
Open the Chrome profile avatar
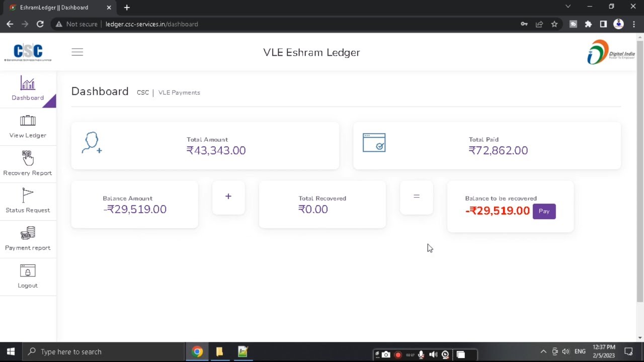click(619, 24)
